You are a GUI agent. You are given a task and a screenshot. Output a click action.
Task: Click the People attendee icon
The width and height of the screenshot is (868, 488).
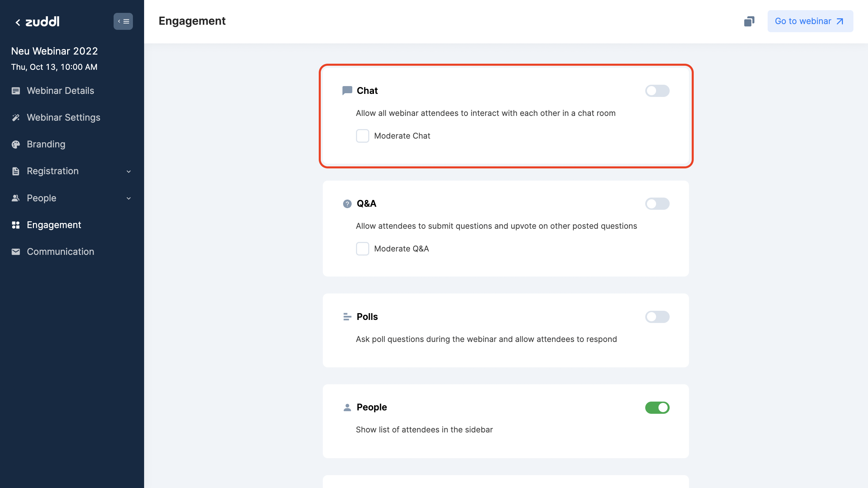tap(347, 408)
